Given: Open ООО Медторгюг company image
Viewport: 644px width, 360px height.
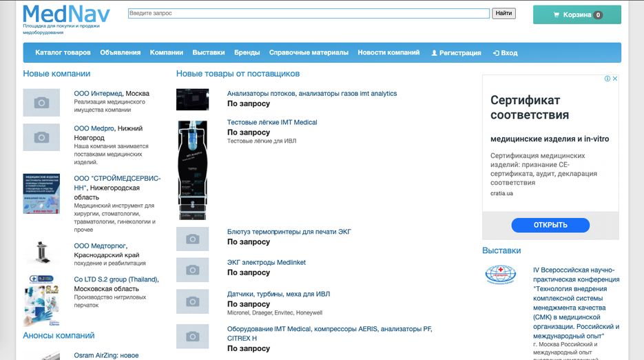Looking at the screenshot, I should [x=41, y=252].
